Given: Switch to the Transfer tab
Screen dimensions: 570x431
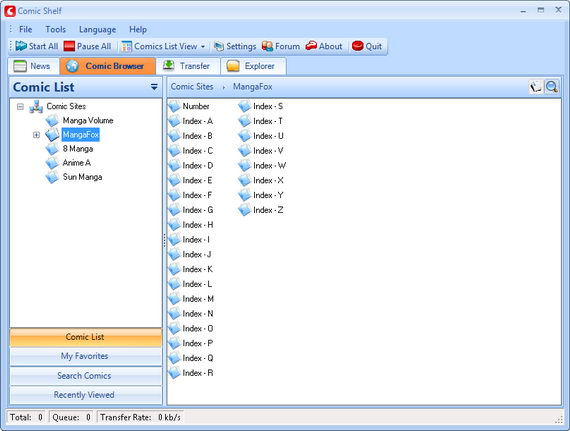Looking at the screenshot, I should 188,66.
